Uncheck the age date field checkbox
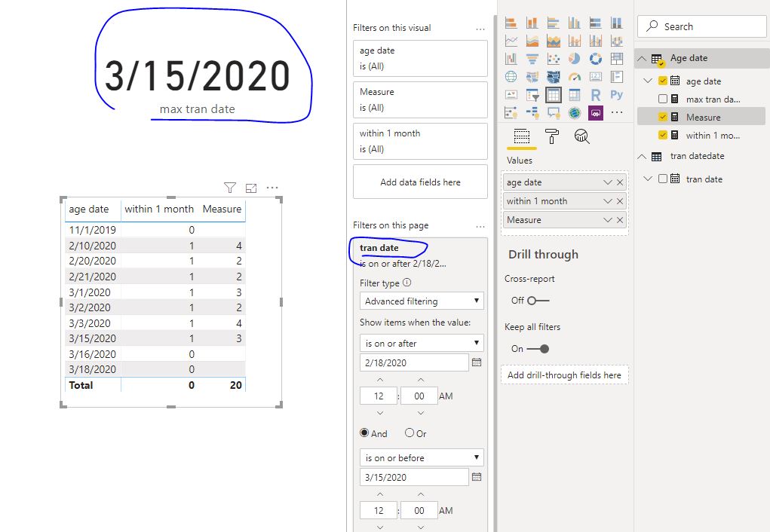 click(x=662, y=81)
